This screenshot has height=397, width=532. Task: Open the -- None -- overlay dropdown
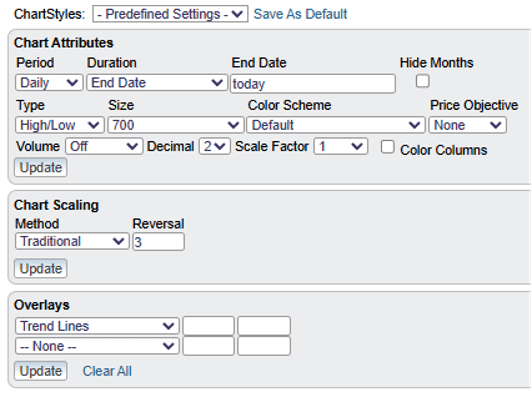[97, 346]
